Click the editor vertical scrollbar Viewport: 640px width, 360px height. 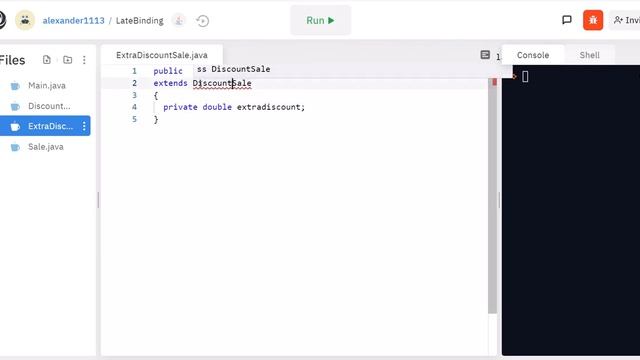tap(492, 196)
